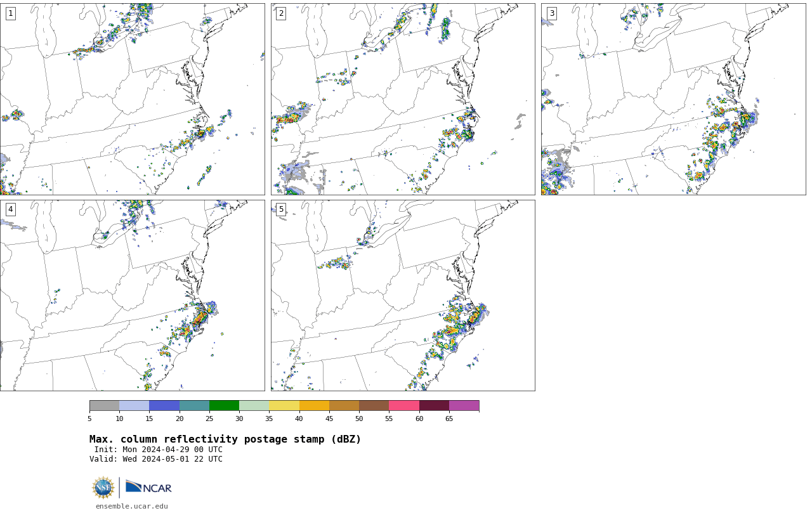Select the tan brown 45-50 dBZ swatch

[344, 406]
